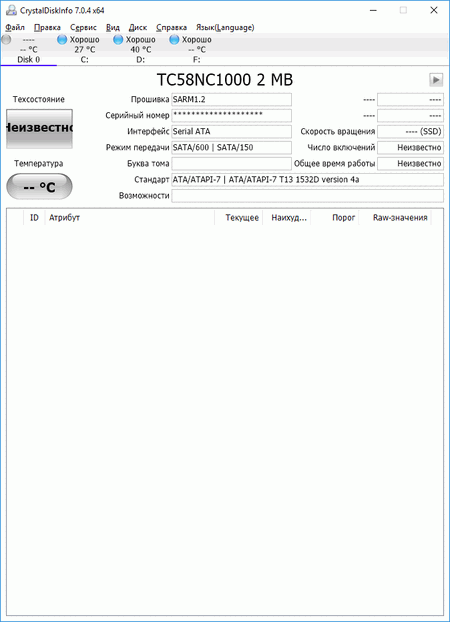Image resolution: width=450 pixels, height=622 pixels.
Task: Click the Техсостояние label
Action: click(38, 99)
